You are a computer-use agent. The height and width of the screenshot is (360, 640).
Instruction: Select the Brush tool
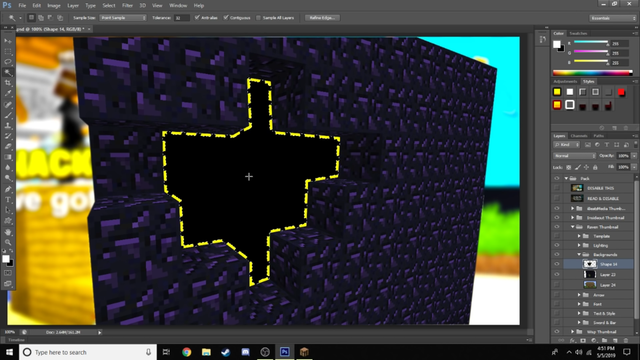click(x=8, y=115)
